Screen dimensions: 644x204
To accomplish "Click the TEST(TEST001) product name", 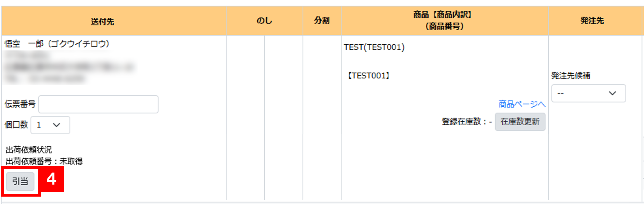I will [x=374, y=47].
